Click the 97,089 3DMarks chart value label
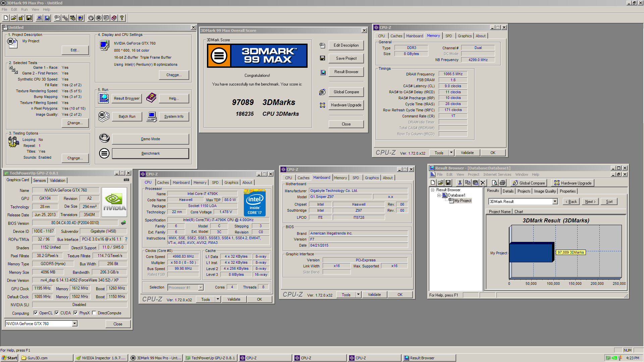The height and width of the screenshot is (362, 644). [571, 252]
